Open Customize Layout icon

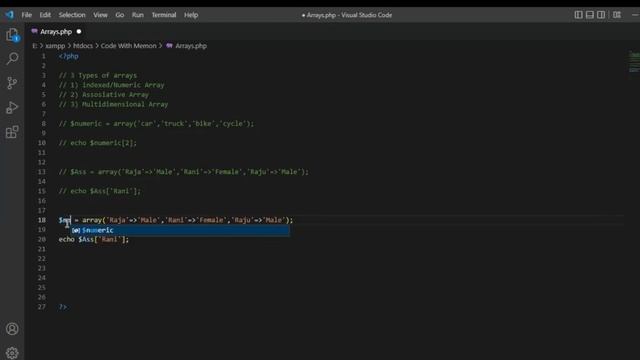[x=617, y=15]
